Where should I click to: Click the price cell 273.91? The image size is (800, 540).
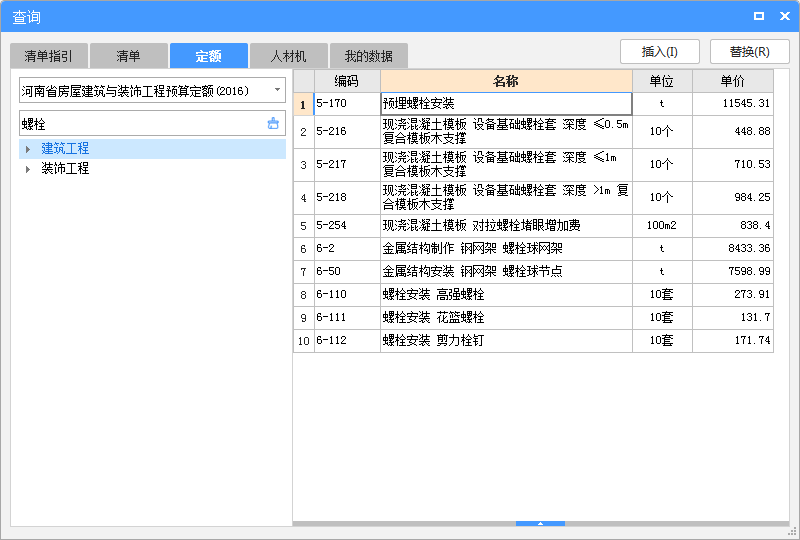pos(733,294)
